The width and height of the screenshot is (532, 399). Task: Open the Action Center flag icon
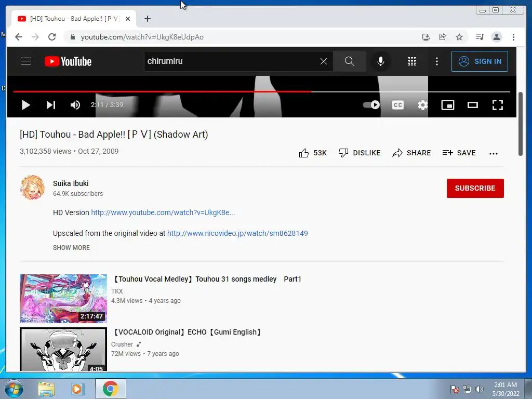pos(454,389)
